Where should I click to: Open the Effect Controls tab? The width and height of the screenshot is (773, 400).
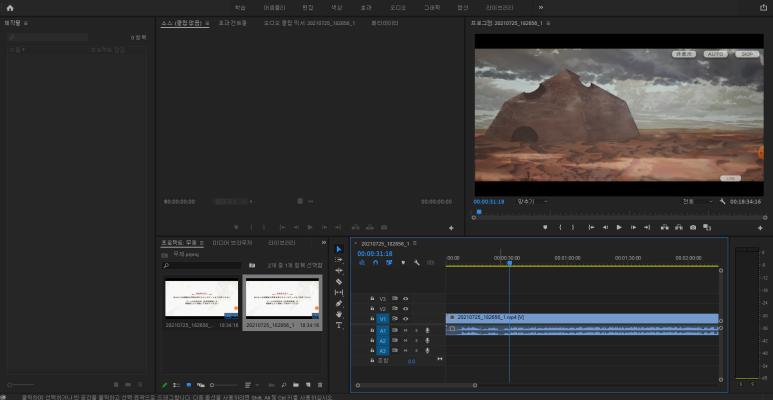pyautogui.click(x=233, y=23)
